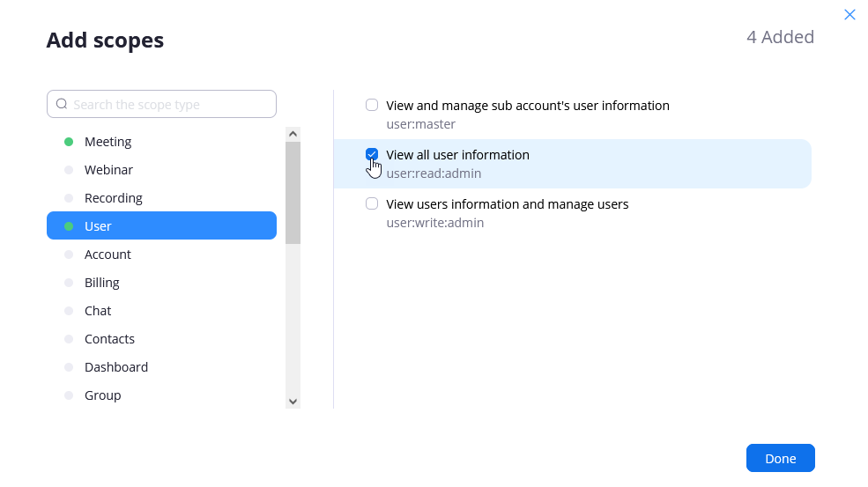868x487 pixels.
Task: Close the Add scopes dialog
Action: (x=849, y=15)
